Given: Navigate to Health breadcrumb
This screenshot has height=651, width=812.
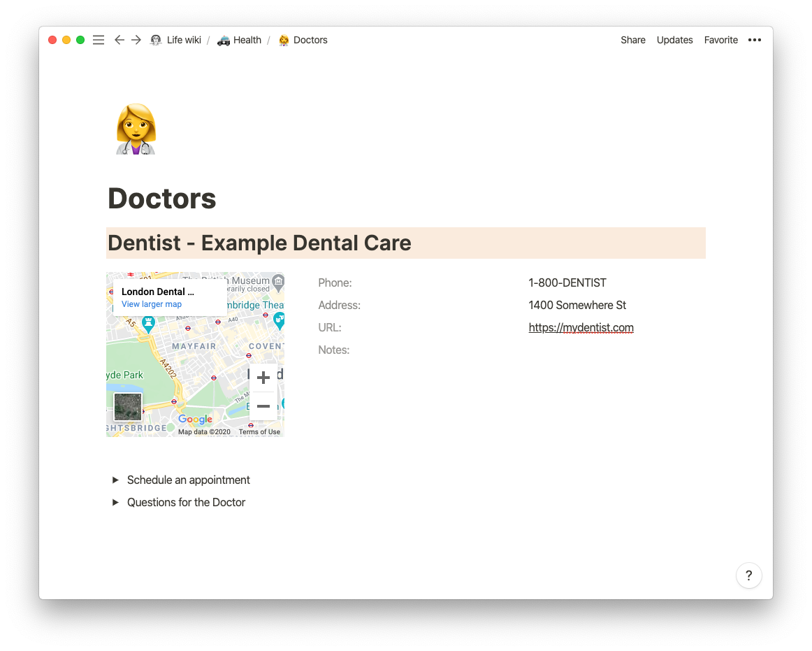Looking at the screenshot, I should tap(247, 40).
